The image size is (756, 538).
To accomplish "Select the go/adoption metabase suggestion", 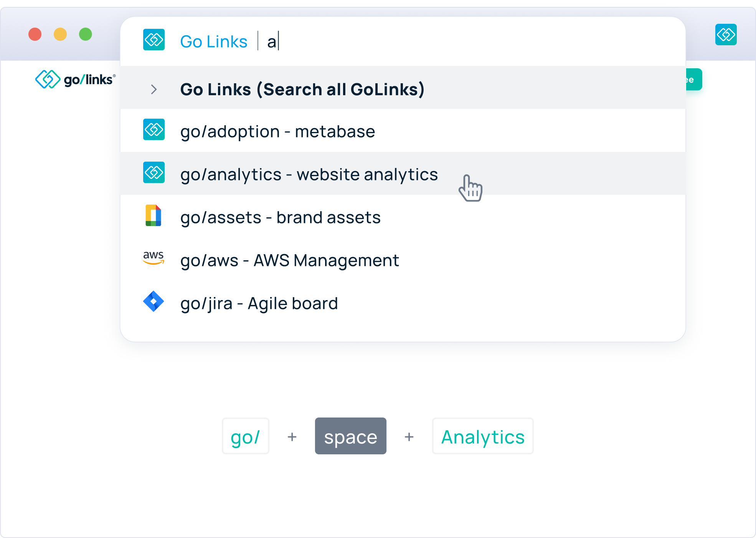I will (x=278, y=131).
